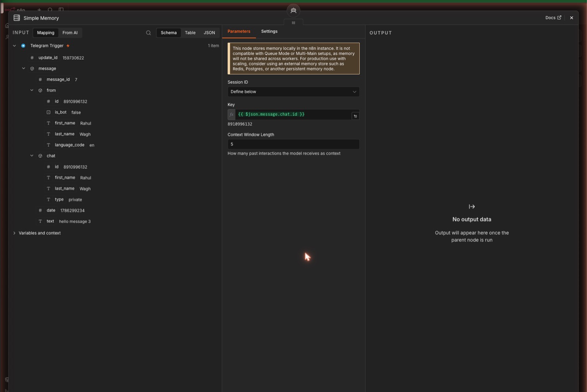Select the Schema view
The height and width of the screenshot is (392, 587).
click(169, 33)
